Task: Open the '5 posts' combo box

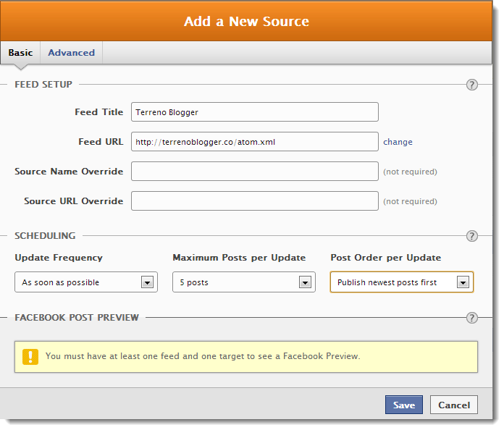Action: coord(244,282)
